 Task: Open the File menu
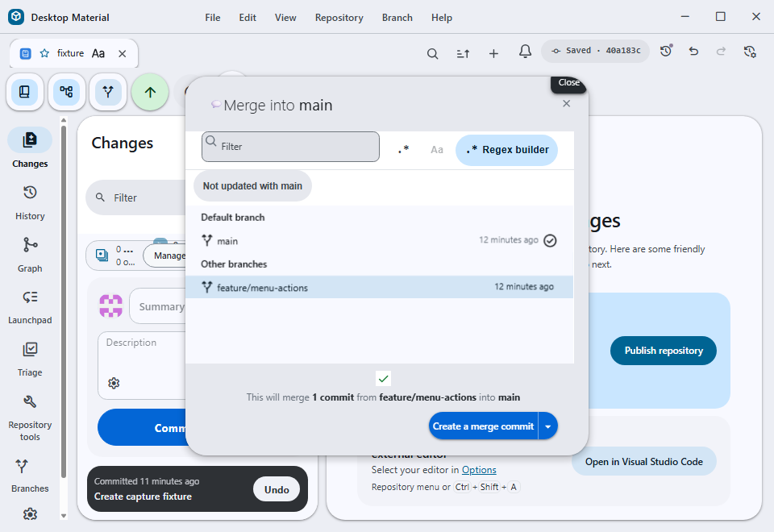click(213, 17)
